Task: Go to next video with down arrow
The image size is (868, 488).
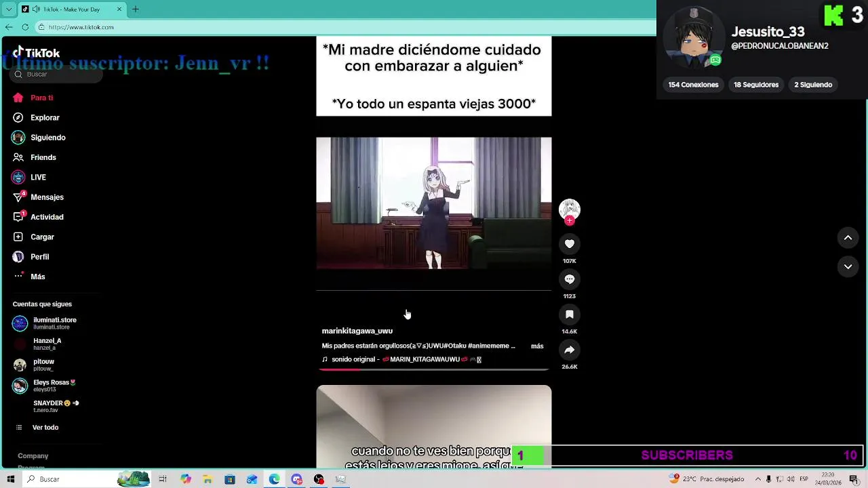Action: pos(848,266)
